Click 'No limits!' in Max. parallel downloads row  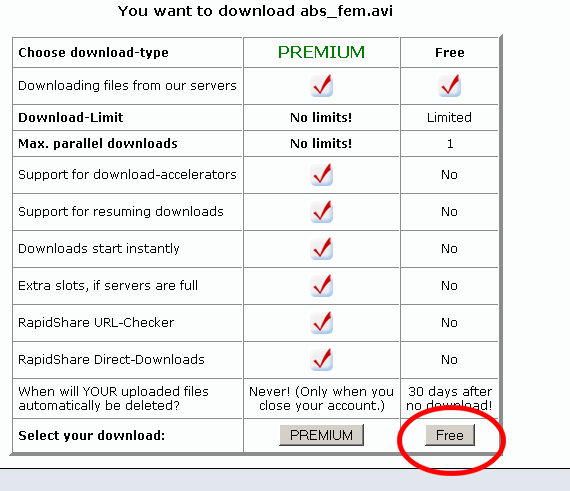(x=321, y=144)
